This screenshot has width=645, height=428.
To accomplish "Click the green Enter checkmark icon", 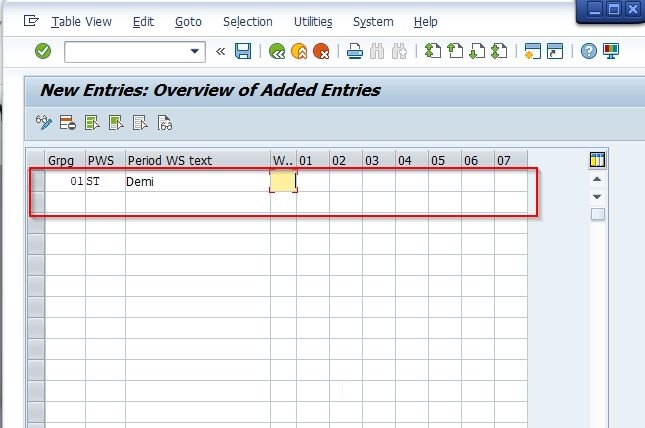I will (x=43, y=51).
